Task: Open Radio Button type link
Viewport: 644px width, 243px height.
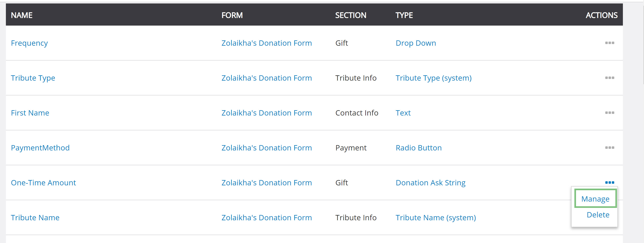Action: coord(419,148)
